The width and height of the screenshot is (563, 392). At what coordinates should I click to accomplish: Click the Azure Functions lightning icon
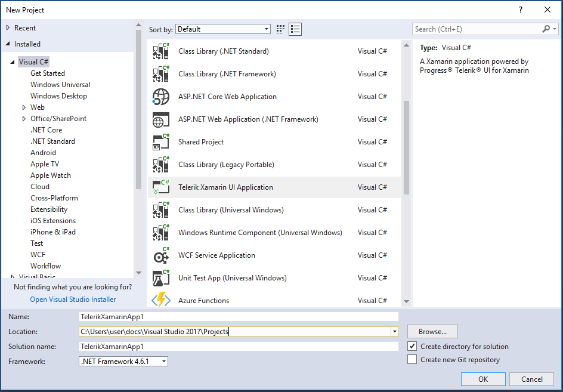pyautogui.click(x=161, y=300)
